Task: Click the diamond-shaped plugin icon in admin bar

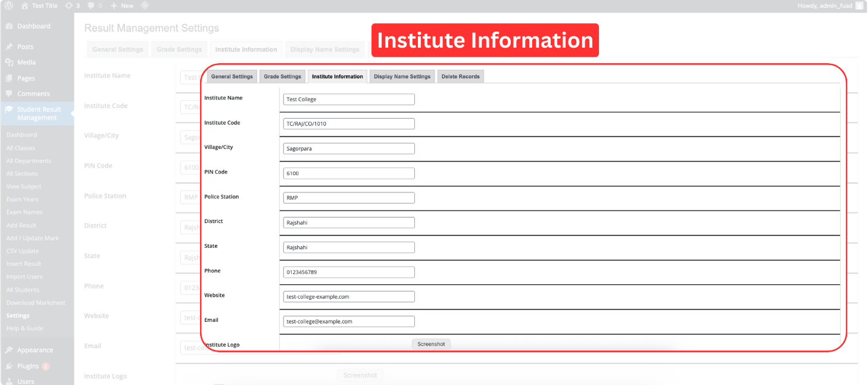Action: 145,5
